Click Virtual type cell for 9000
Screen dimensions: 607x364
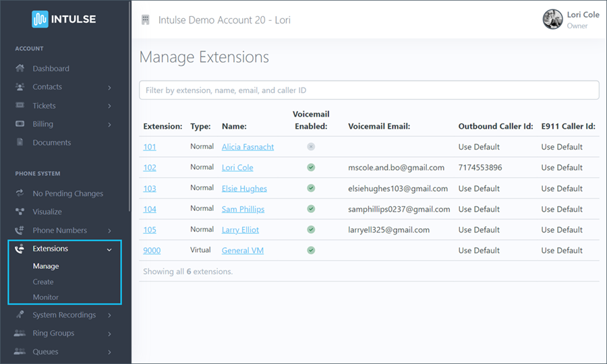click(x=200, y=250)
